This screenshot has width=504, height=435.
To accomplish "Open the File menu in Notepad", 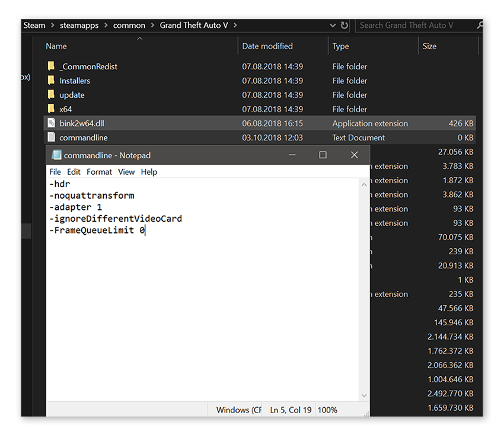I will [55, 172].
